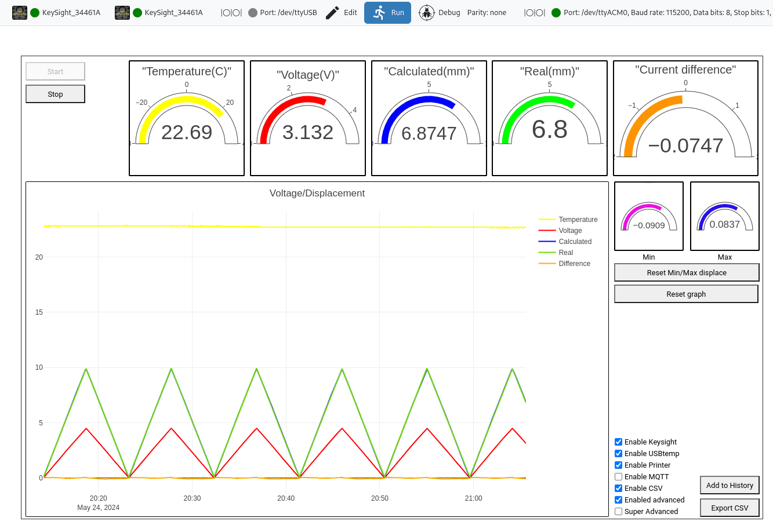Viewport: 773px width, 532px height.
Task: Toggle the Enable USBtemp checkbox
Action: [618, 453]
